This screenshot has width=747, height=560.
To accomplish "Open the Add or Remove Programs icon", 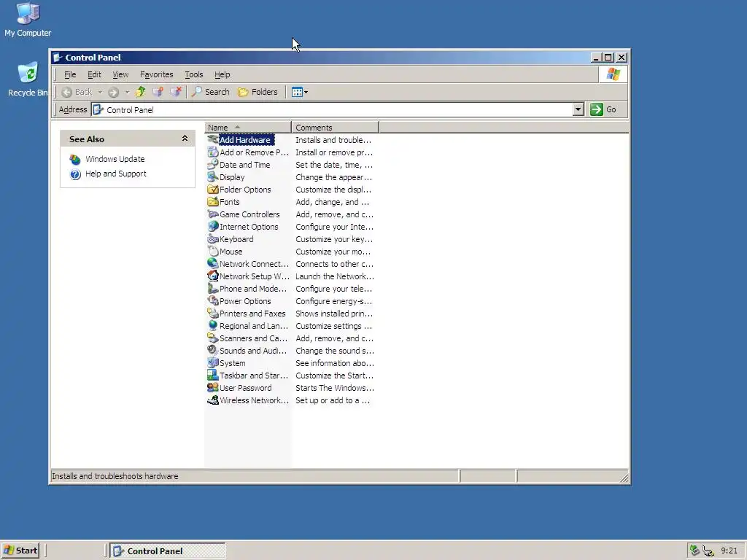I will pos(213,152).
